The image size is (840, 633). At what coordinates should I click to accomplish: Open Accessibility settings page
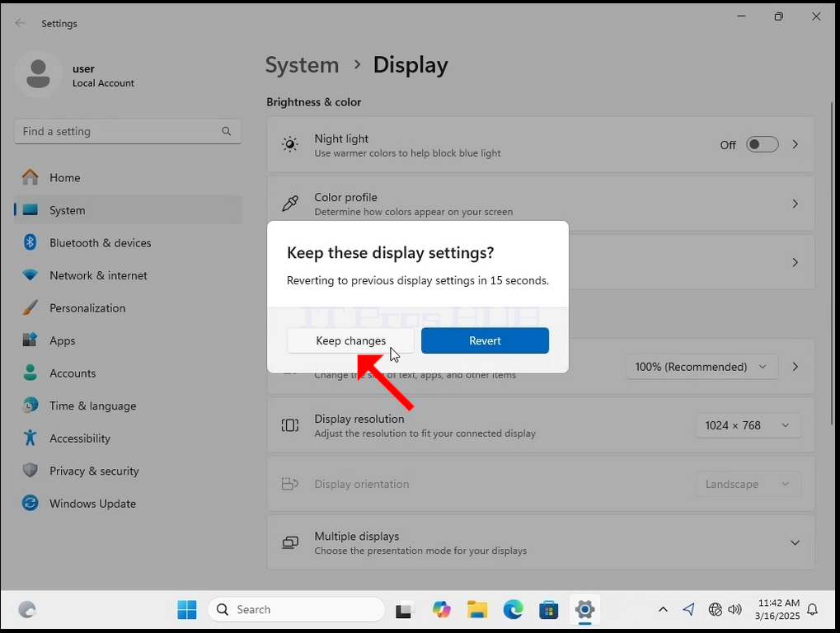[x=128, y=438]
